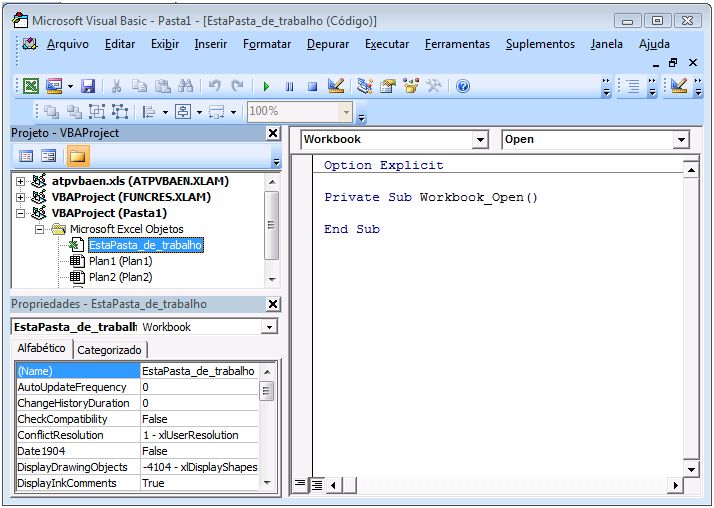Open the Ajuda menu
The height and width of the screenshot is (508, 714).
click(x=654, y=44)
